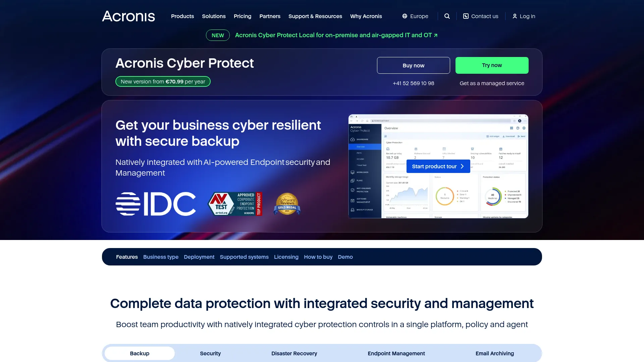The image size is (644, 362).
Task: Switch to the Disaster Recovery tab
Action: coord(294,353)
